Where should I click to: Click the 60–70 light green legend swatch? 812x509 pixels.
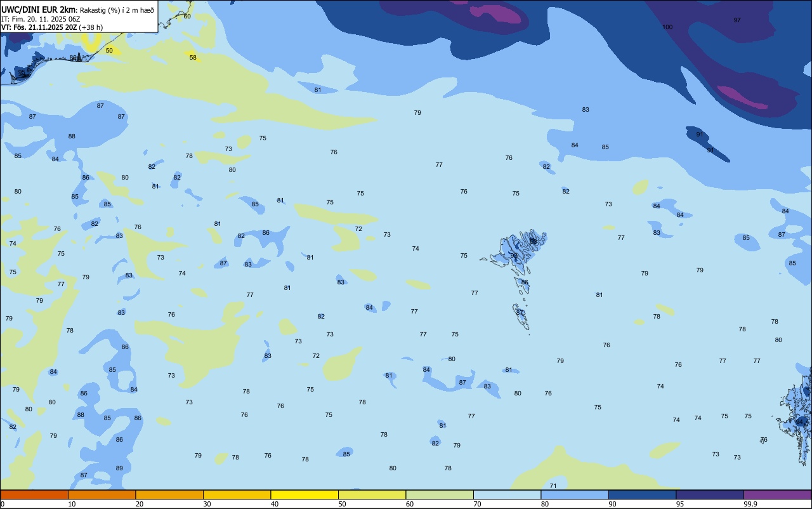pyautogui.click(x=440, y=495)
